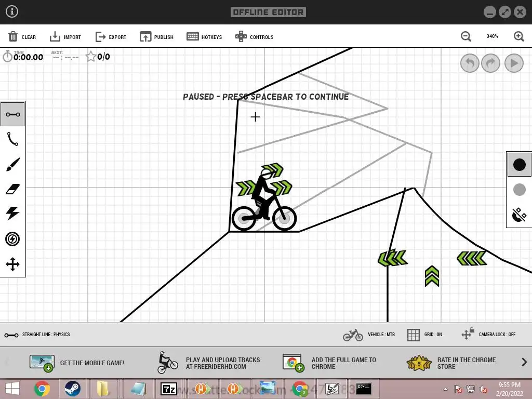Click the boost arrow left of the up arrow
Viewport: 532px width, 399px height.
tap(393, 258)
